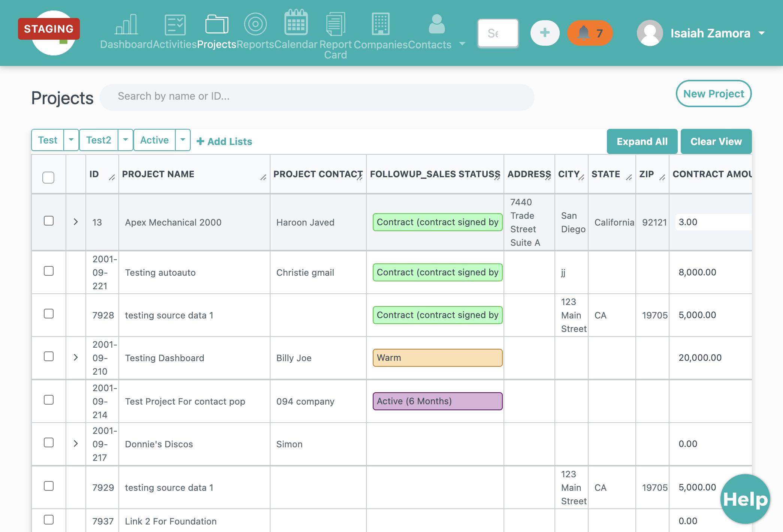Click the State column resize icon

tap(629, 178)
